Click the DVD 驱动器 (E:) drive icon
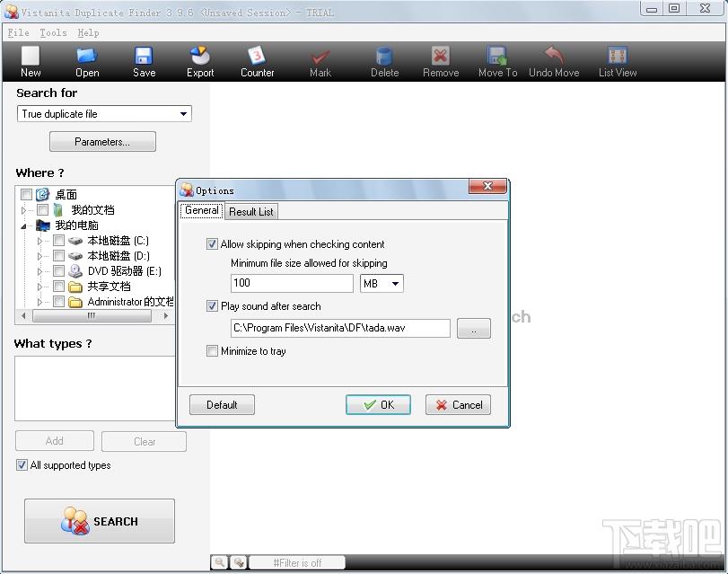The height and width of the screenshot is (574, 728). coord(75,271)
